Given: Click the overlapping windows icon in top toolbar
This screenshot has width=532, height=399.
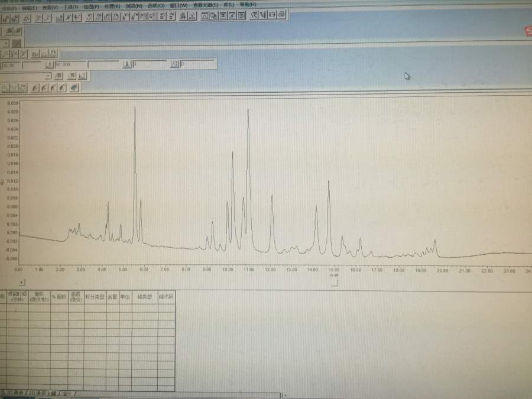Looking at the screenshot, I should click(214, 15).
